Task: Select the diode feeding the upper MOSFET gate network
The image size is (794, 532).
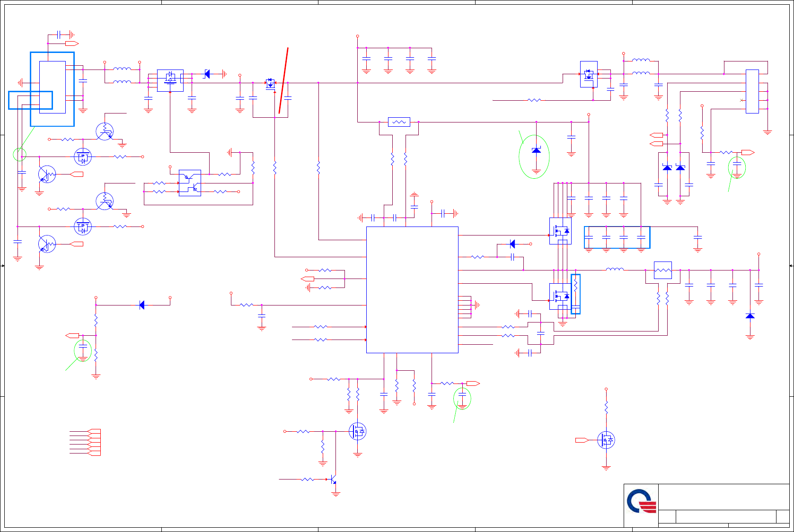Action: [x=512, y=244]
